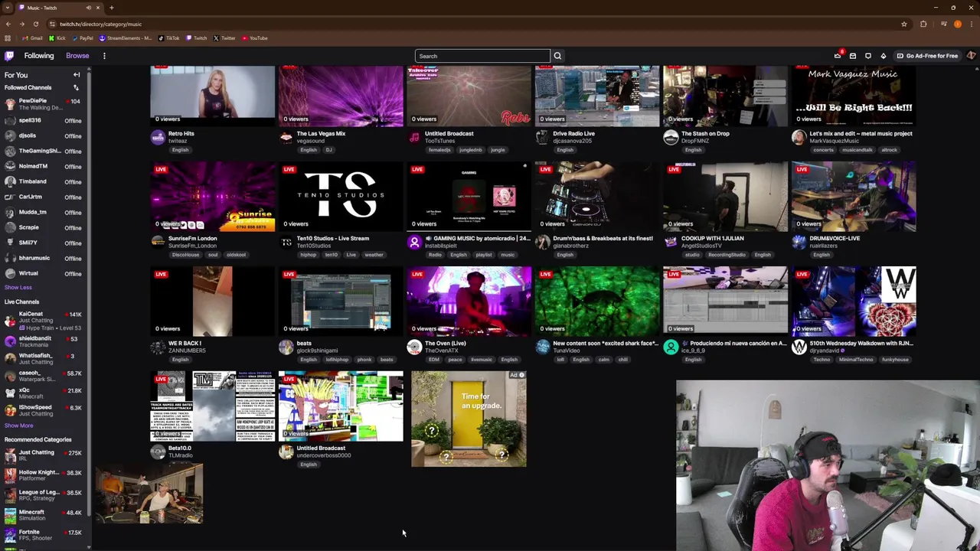Open Just Chatting recommended category
980x551 pixels.
pyautogui.click(x=44, y=455)
